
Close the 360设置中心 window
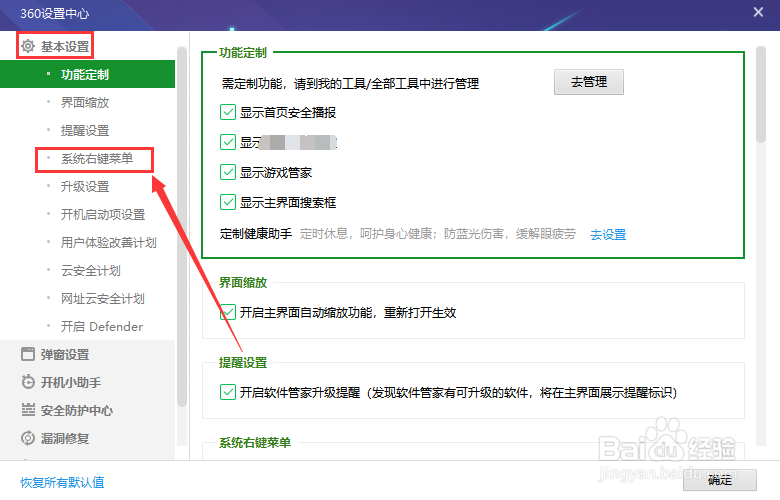tap(758, 12)
